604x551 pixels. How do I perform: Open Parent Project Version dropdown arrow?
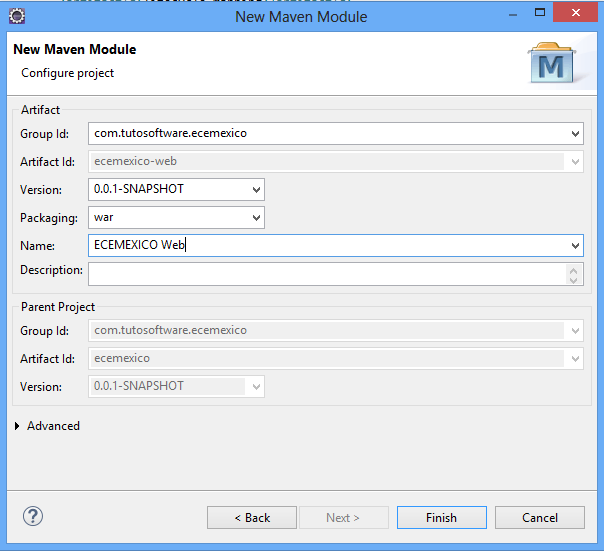(256, 387)
